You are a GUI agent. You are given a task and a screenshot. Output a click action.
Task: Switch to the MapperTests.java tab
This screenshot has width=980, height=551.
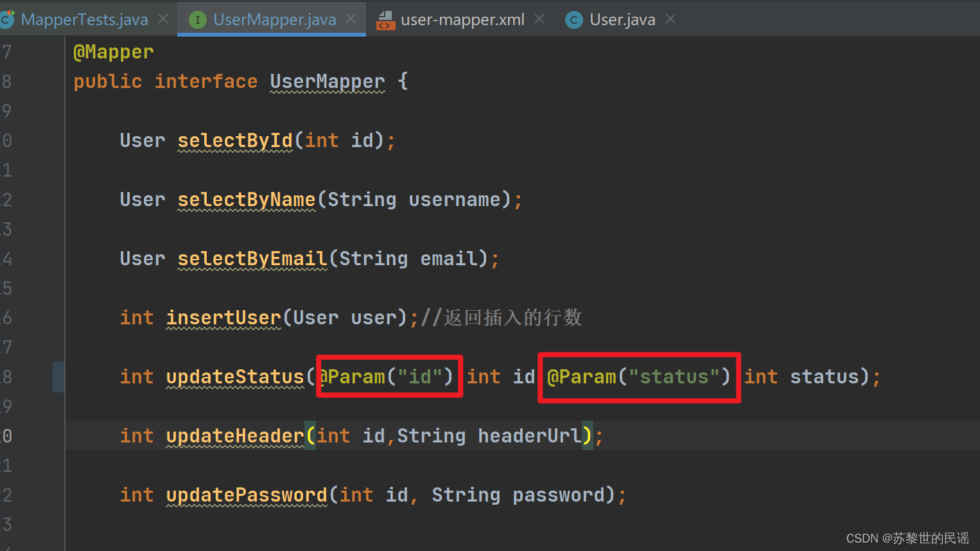83,19
